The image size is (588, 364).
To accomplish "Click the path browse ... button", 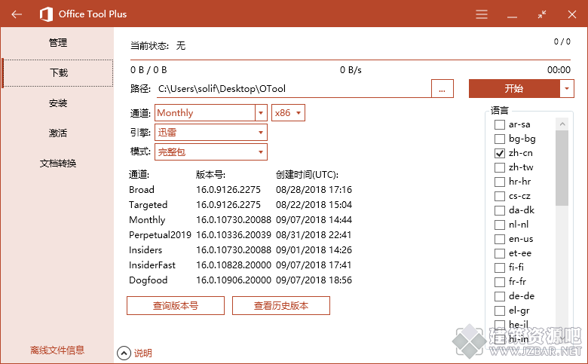I will coord(442,88).
